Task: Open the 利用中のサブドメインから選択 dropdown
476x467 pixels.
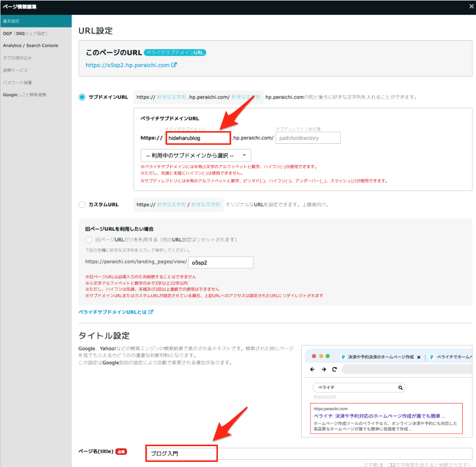Action: coord(196,155)
